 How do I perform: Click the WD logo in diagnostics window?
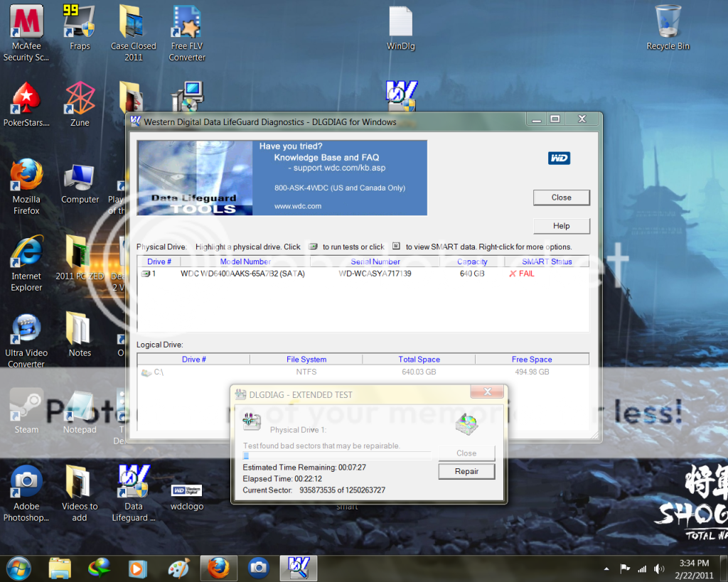559,158
